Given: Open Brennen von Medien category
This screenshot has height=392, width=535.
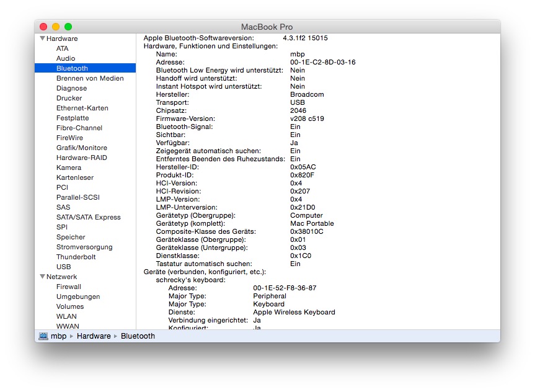Looking at the screenshot, I should [x=90, y=78].
